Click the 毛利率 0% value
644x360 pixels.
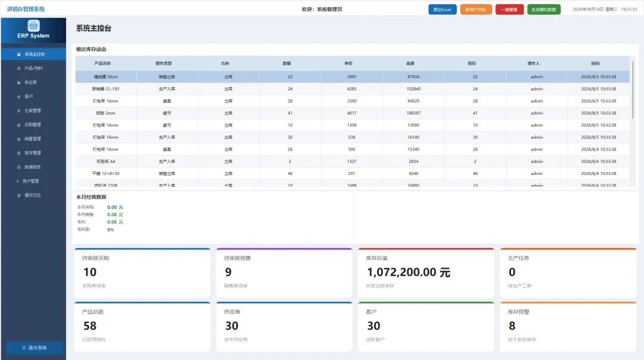point(110,230)
